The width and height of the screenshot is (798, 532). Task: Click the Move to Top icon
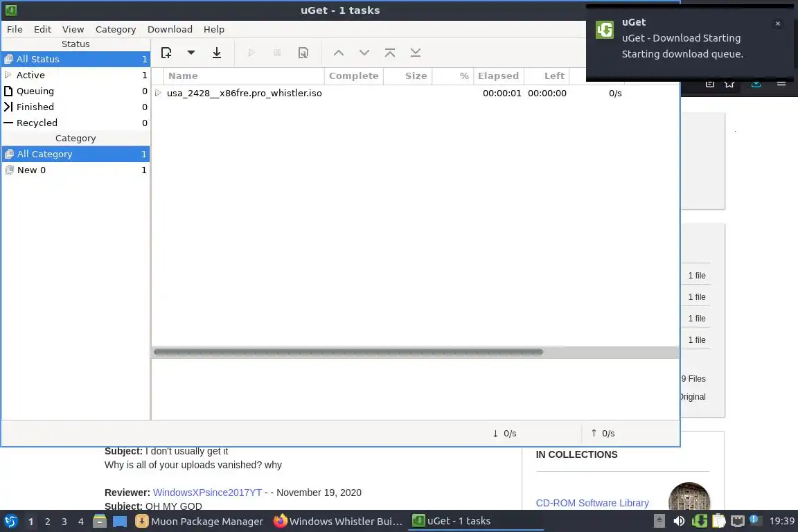(x=390, y=53)
